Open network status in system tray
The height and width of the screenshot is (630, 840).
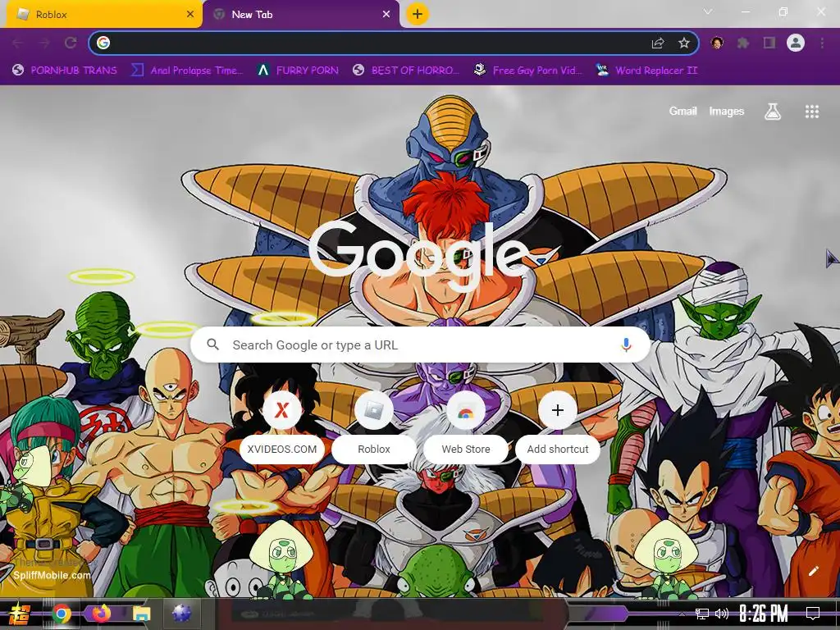tap(702, 614)
